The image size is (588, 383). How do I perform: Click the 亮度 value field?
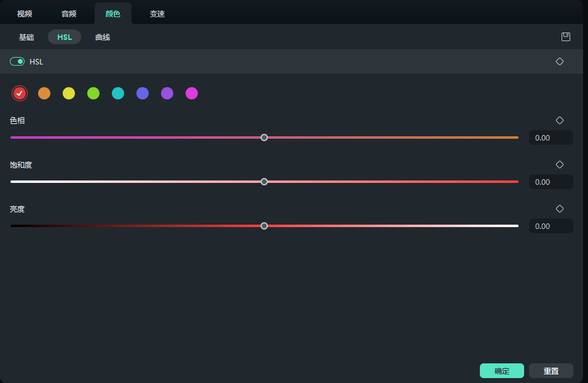point(551,226)
